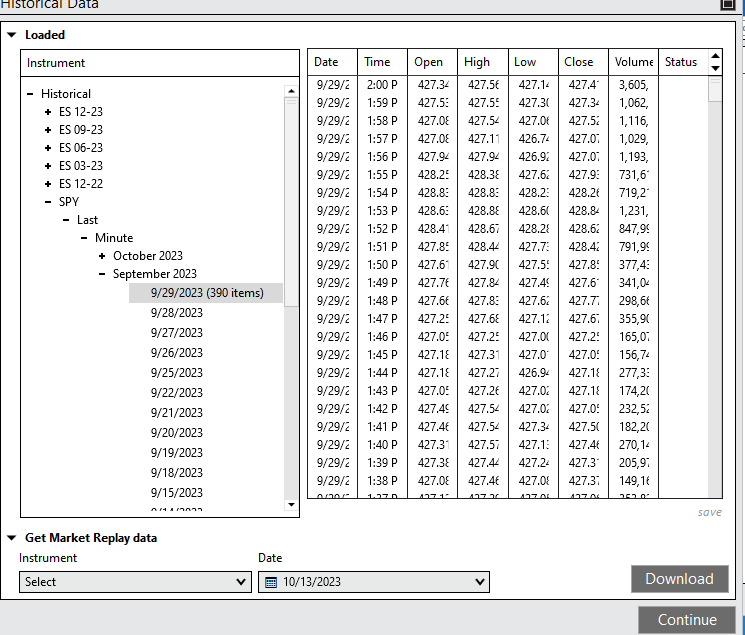Click the data grid scrollbar thumb
This screenshot has width=745, height=635.
pyautogui.click(x=715, y=89)
